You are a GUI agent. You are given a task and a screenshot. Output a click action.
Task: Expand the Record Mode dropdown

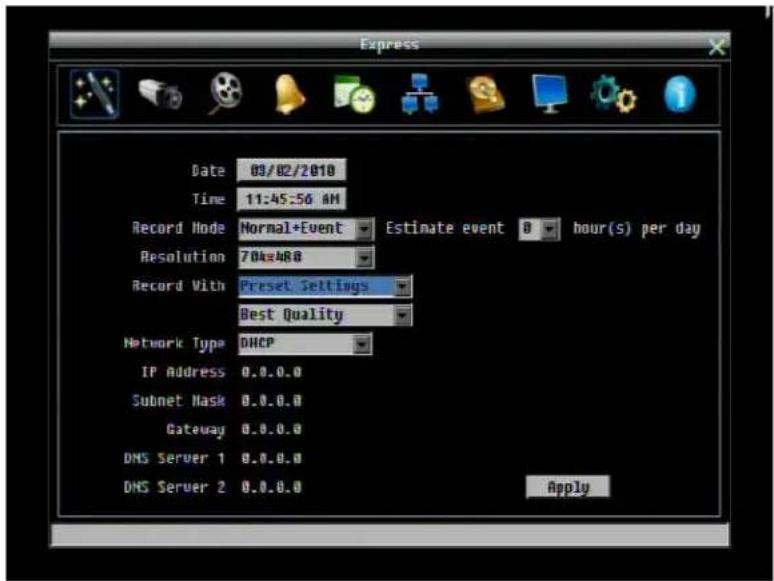tap(364, 229)
